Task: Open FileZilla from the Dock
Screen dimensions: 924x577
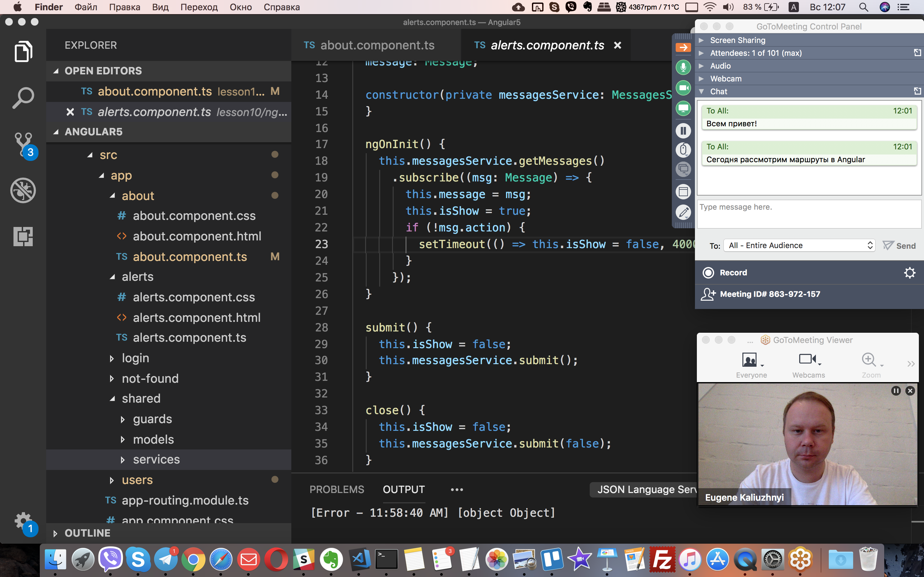Action: [x=662, y=559]
